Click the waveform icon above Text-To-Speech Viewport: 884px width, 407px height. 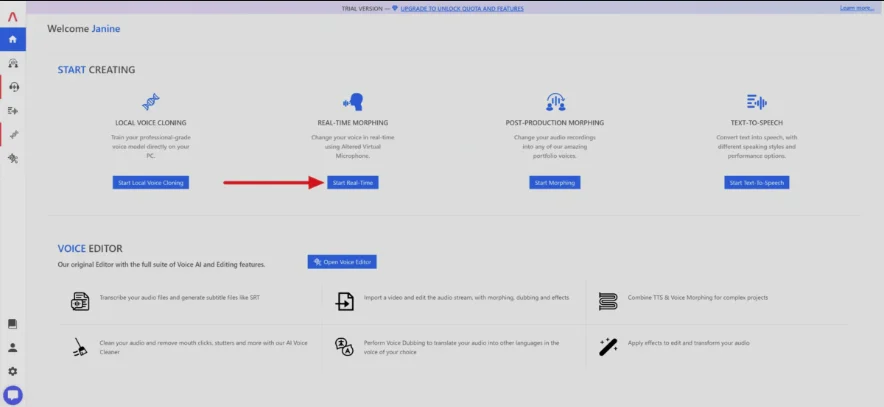pyautogui.click(x=757, y=102)
